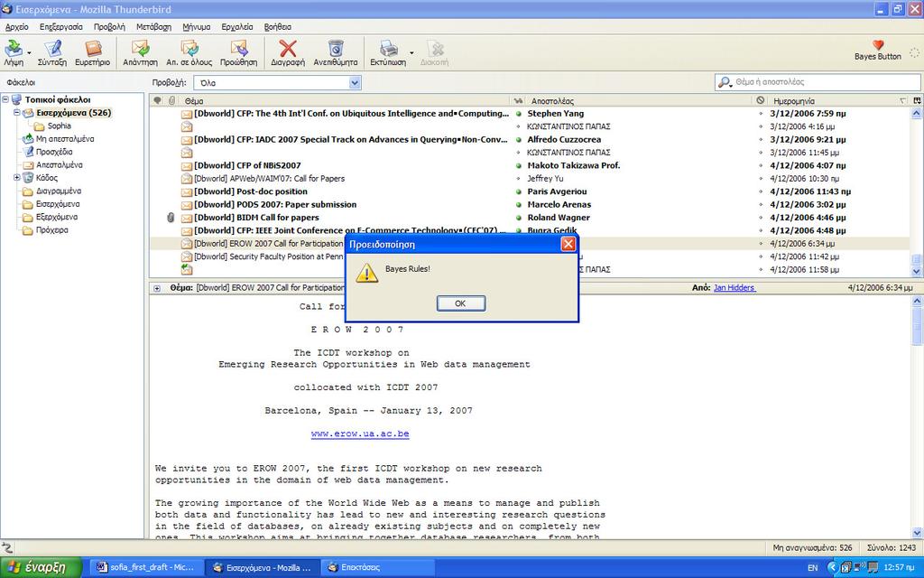Click the attachment column header paperclip

click(171, 100)
